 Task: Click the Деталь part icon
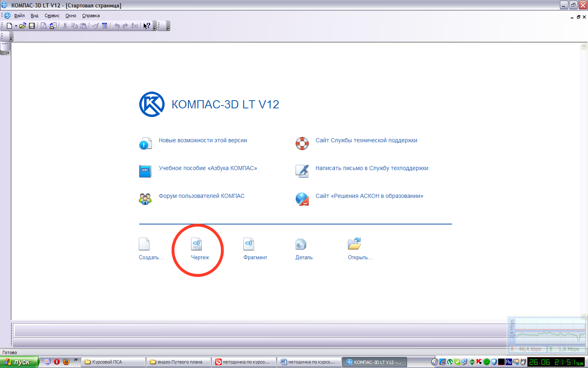pos(301,244)
